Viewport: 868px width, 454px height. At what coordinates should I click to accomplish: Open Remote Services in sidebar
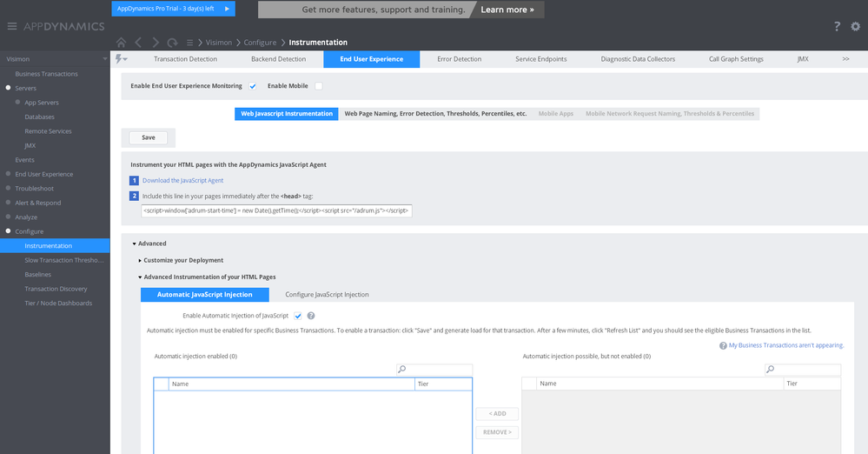point(48,131)
